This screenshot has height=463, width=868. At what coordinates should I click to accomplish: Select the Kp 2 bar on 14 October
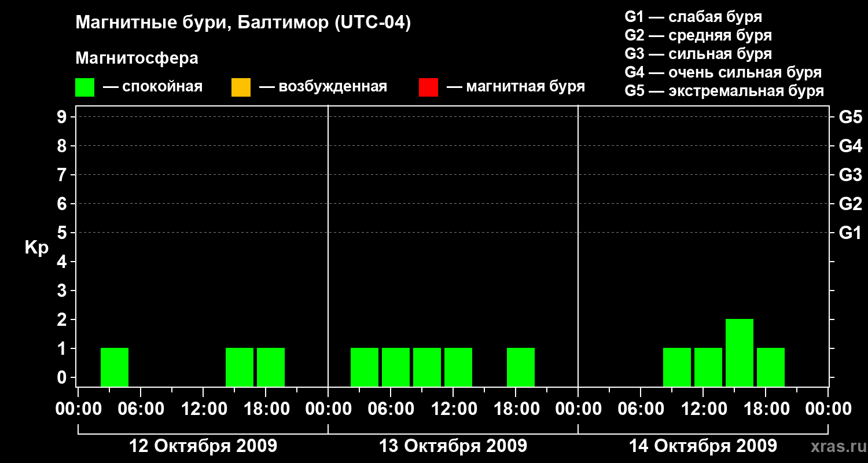pos(740,352)
